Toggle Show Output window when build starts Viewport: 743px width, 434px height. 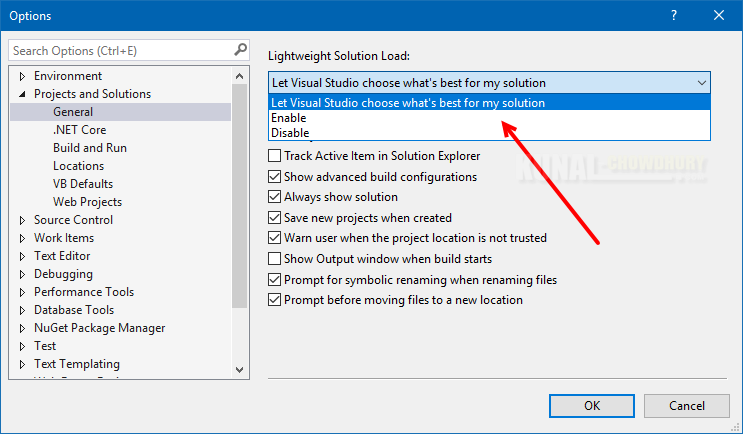(x=275, y=259)
